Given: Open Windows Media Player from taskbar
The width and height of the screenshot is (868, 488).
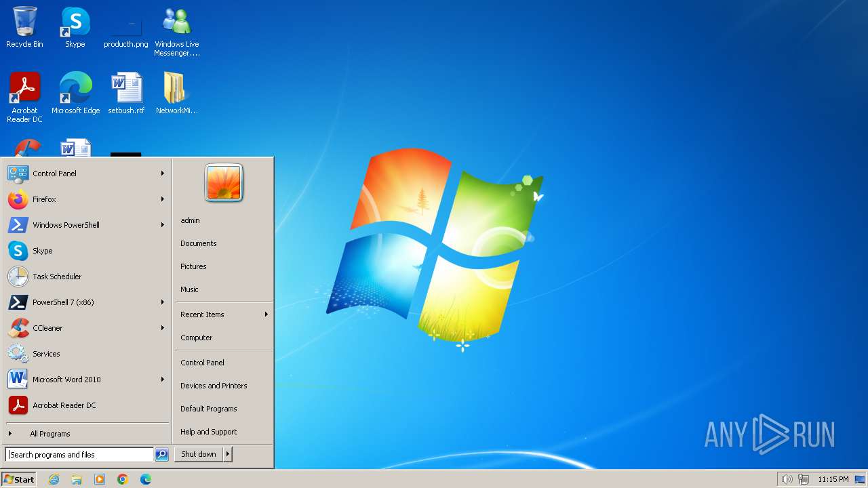Looking at the screenshot, I should click(100, 479).
